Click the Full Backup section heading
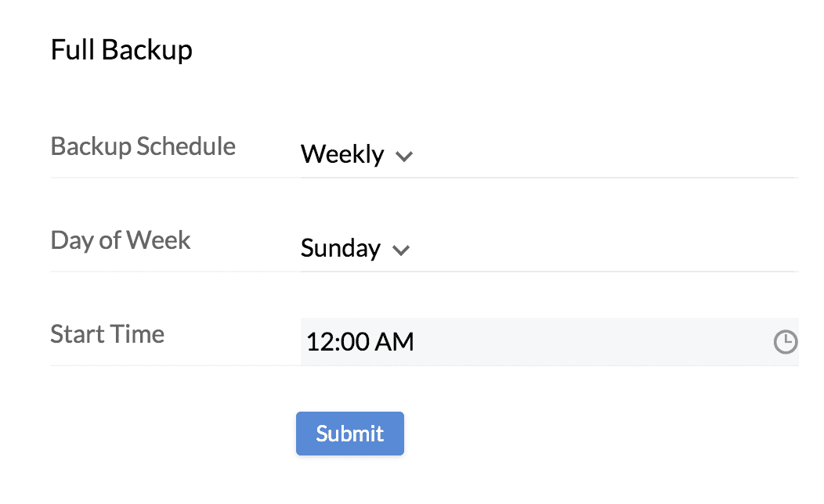Image resolution: width=824 pixels, height=504 pixels. pyautogui.click(x=121, y=50)
